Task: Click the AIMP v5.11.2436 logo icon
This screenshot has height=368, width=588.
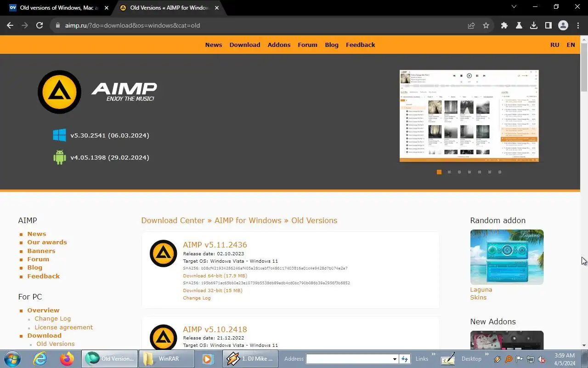Action: tap(164, 253)
